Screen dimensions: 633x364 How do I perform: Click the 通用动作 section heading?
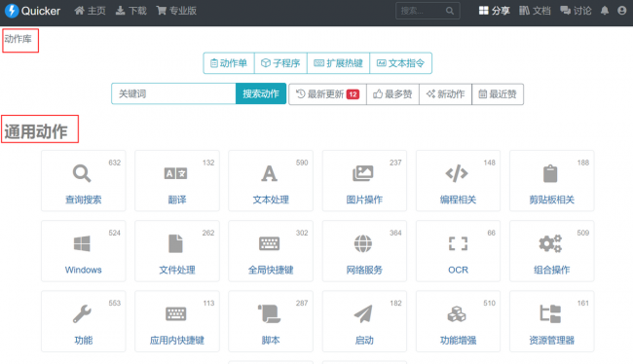pos(36,131)
